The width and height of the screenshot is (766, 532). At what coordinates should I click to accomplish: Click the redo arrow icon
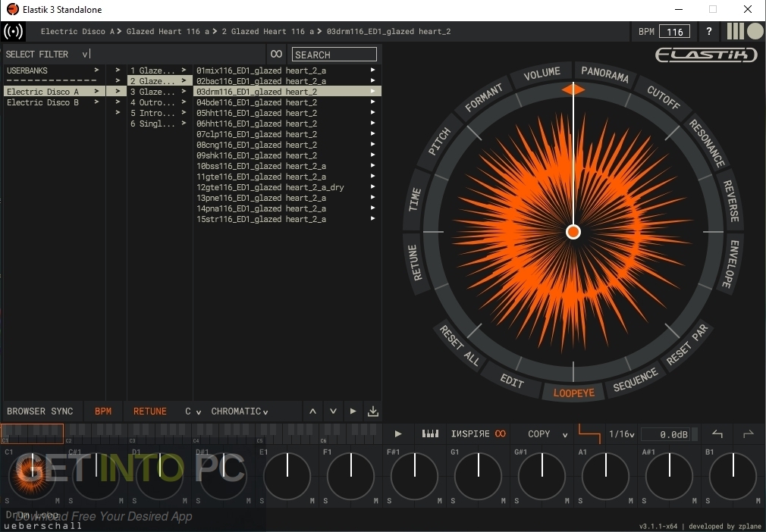[x=748, y=434]
